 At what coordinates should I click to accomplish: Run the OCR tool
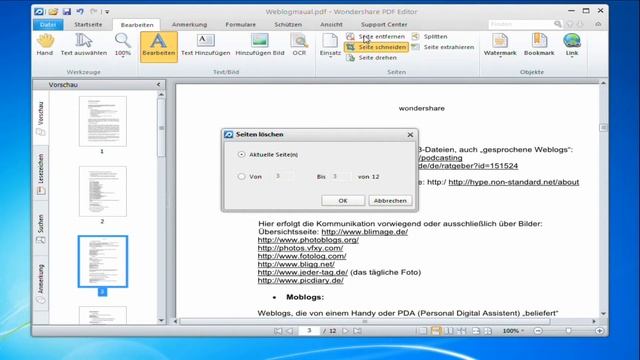click(299, 45)
